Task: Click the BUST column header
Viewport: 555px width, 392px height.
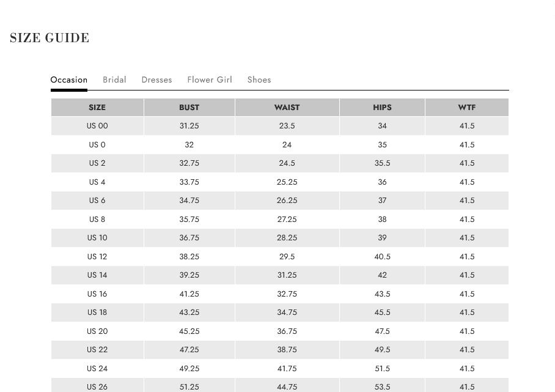Action: pyautogui.click(x=189, y=107)
